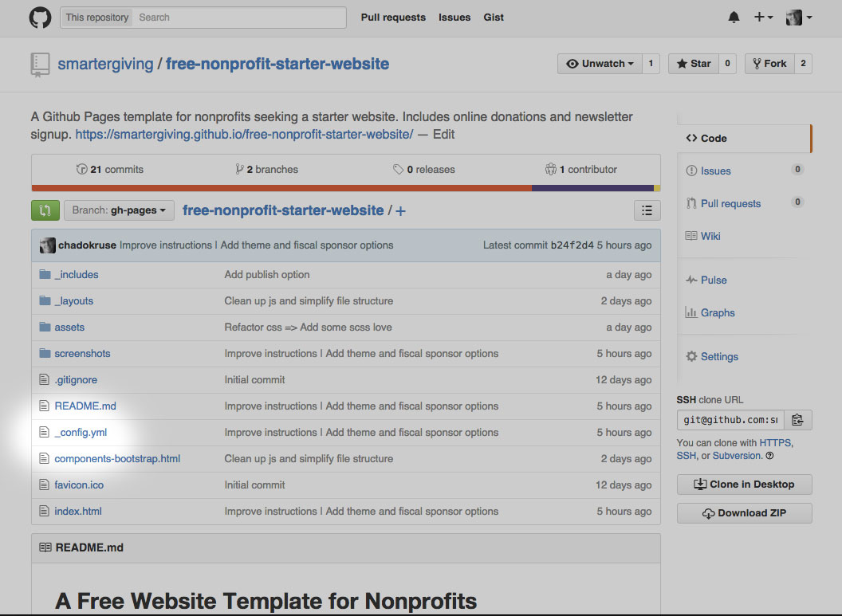Open the _config.yml file

[x=81, y=433]
